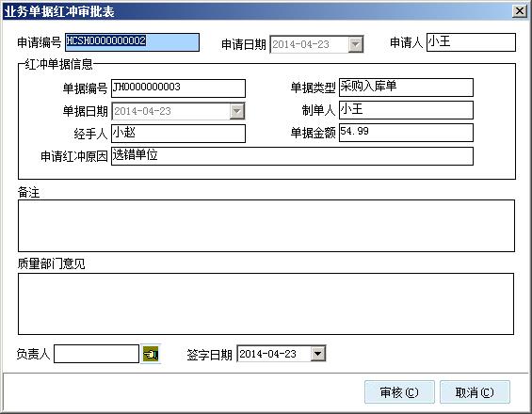This screenshot has width=532, height=414.
Task: Focus the 负责人 input box
Action: (x=97, y=354)
